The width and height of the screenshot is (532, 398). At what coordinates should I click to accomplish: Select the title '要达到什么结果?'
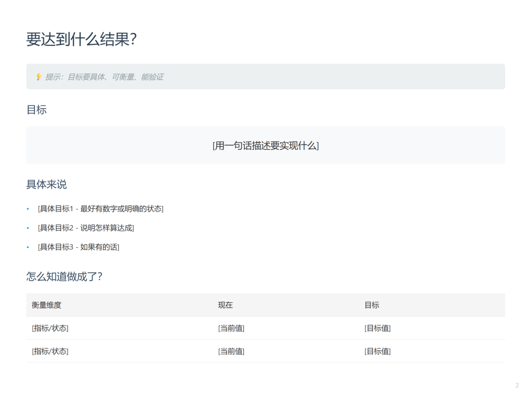pyautogui.click(x=81, y=39)
